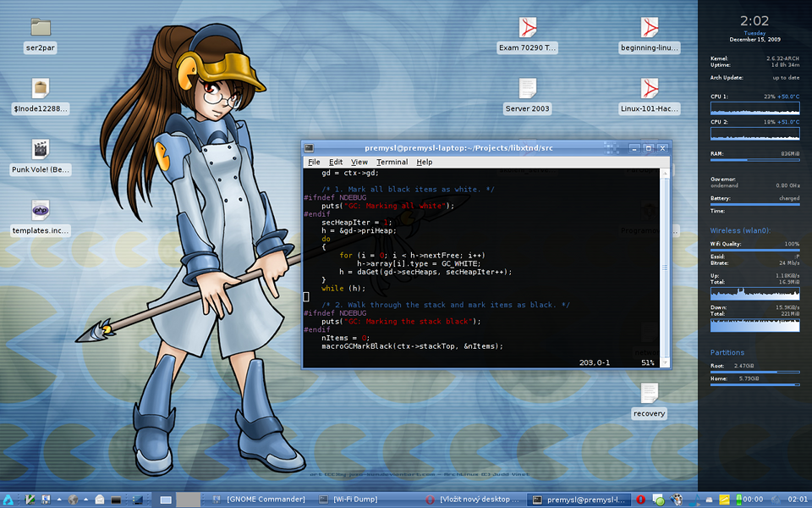This screenshot has width=812, height=508.
Task: Click the show desktop panel icon
Action: 138,500
